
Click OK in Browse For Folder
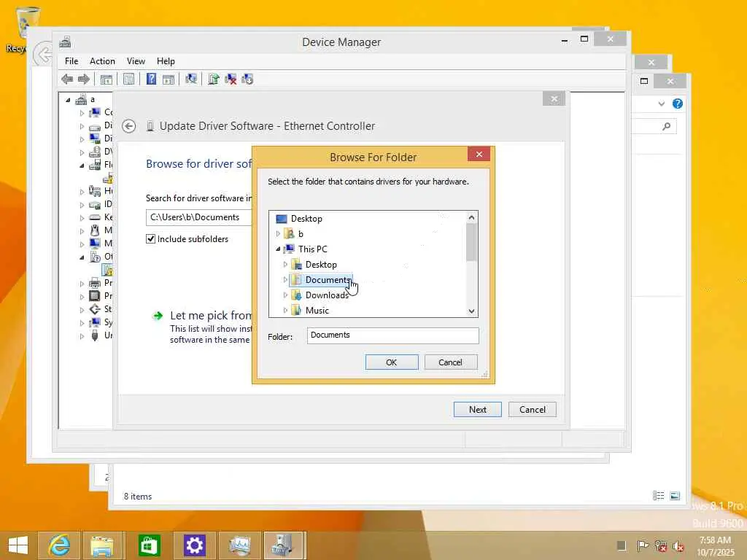click(392, 362)
